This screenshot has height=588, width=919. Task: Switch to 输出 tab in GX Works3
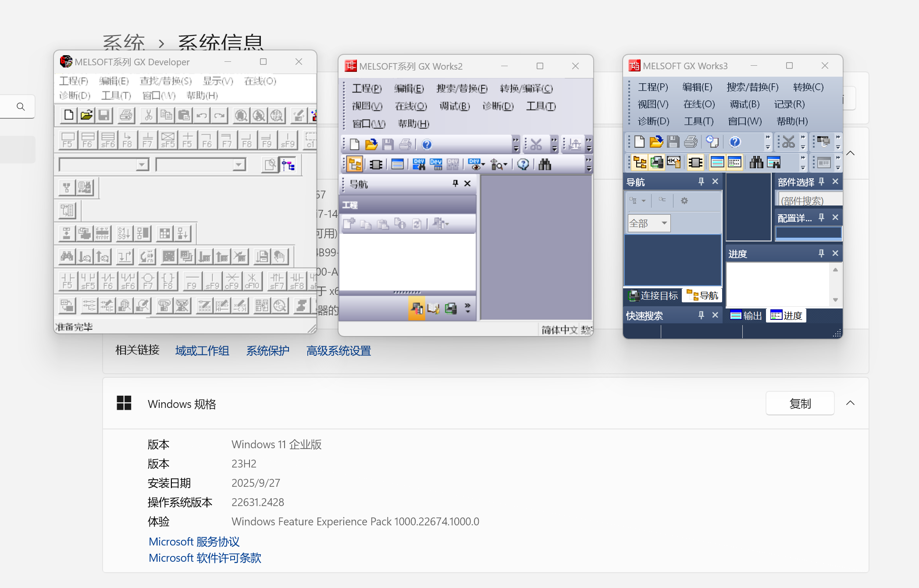746,315
